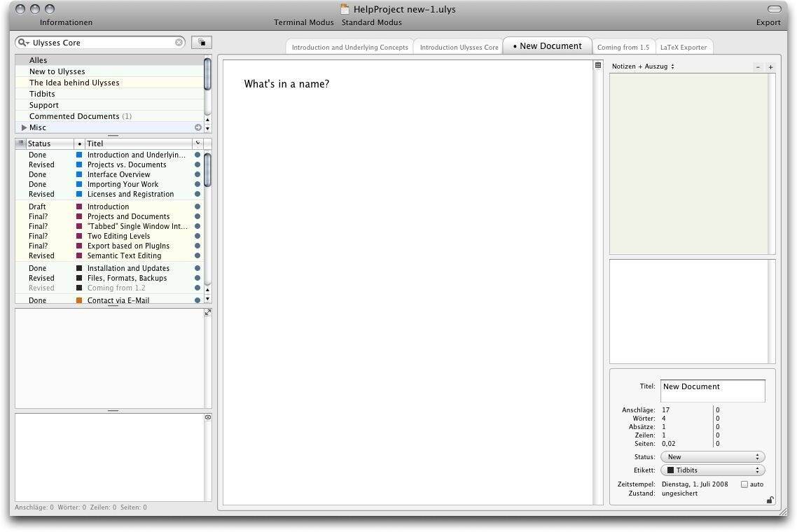This screenshot has width=797, height=532.
Task: Click the green notes text area
Action: 688,164
